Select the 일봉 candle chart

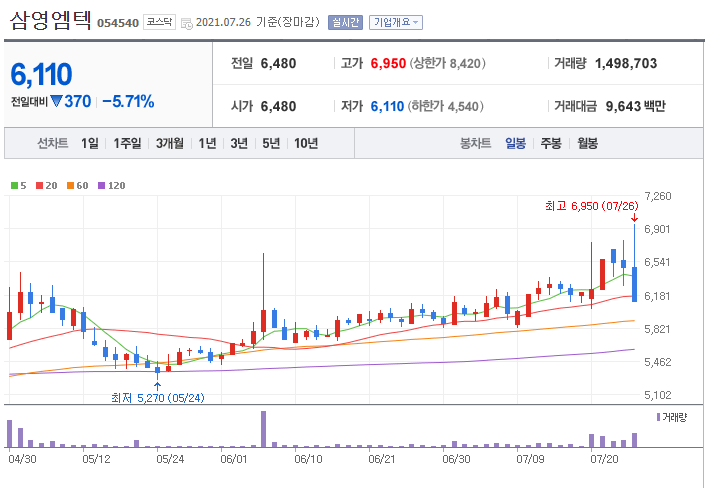(x=515, y=143)
